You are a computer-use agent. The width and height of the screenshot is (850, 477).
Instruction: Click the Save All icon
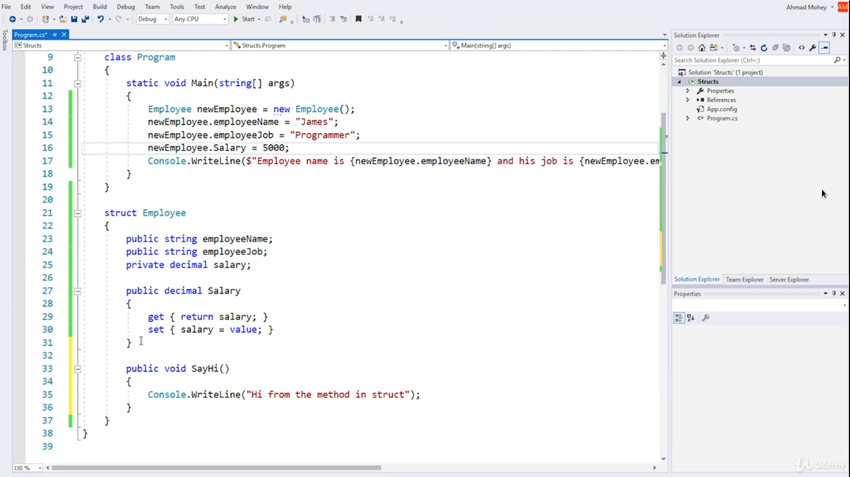[x=85, y=19]
